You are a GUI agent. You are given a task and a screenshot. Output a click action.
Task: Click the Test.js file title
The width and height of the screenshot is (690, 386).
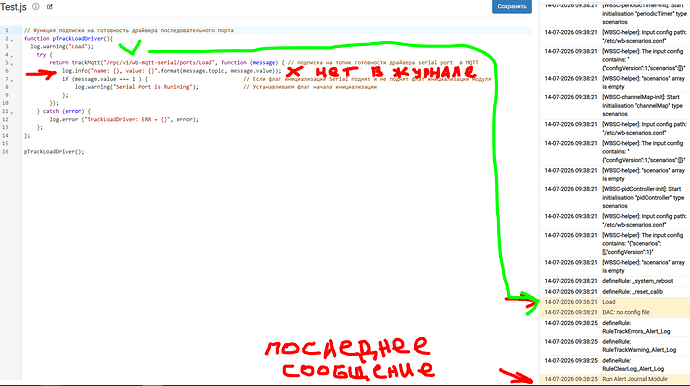click(x=13, y=7)
